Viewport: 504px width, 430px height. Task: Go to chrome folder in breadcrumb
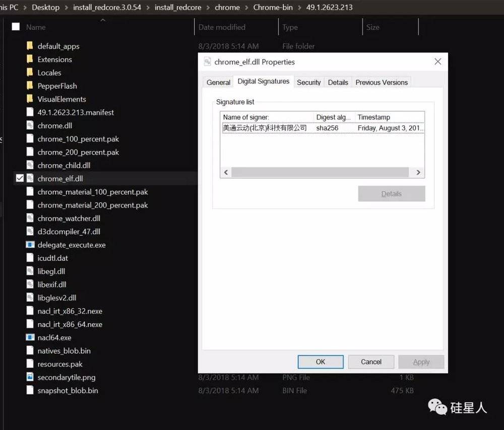click(227, 8)
